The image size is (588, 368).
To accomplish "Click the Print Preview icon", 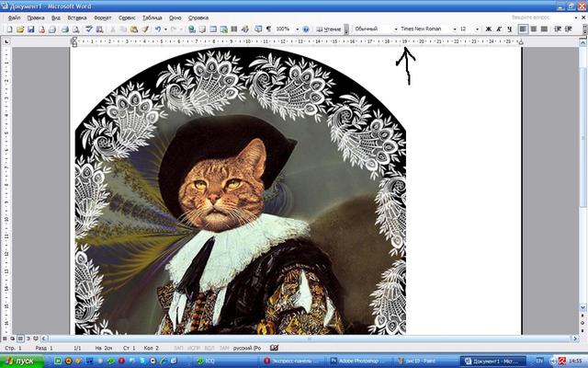I will point(77,29).
